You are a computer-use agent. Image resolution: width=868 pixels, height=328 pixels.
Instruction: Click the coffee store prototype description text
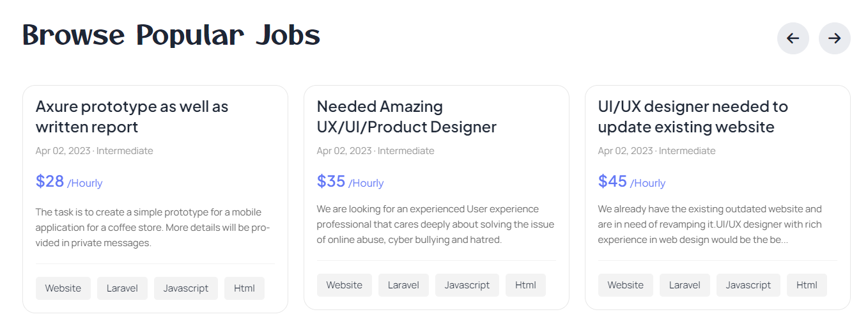pyautogui.click(x=153, y=228)
